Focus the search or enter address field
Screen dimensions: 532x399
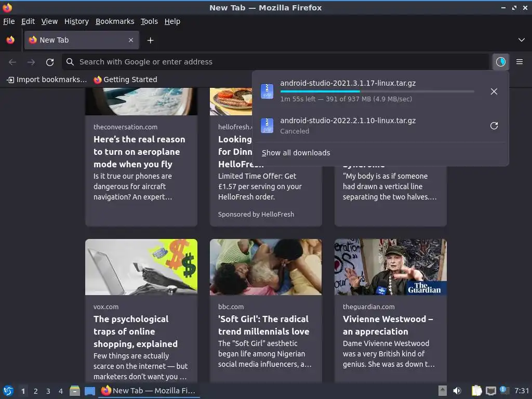(x=275, y=62)
